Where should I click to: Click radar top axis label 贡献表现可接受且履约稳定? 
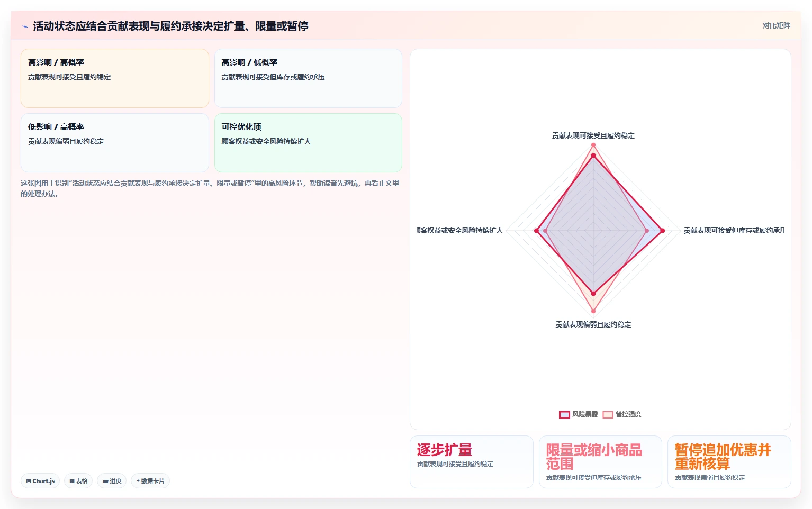(x=593, y=135)
